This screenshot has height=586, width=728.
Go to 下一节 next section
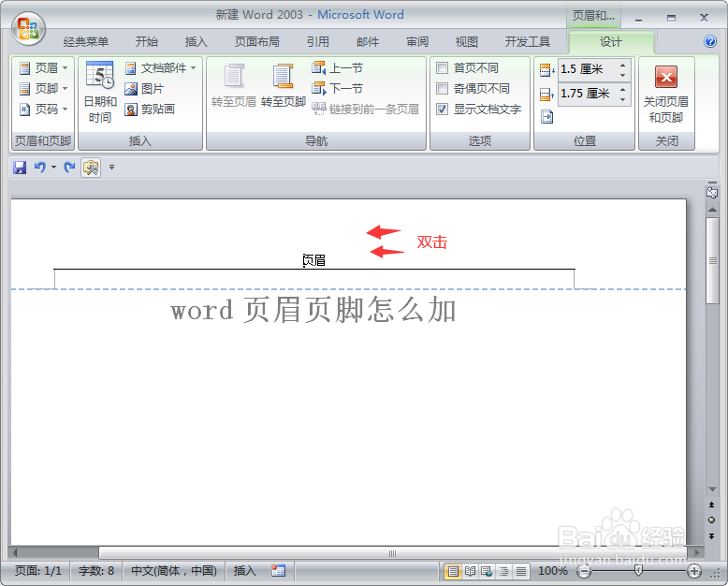[337, 88]
